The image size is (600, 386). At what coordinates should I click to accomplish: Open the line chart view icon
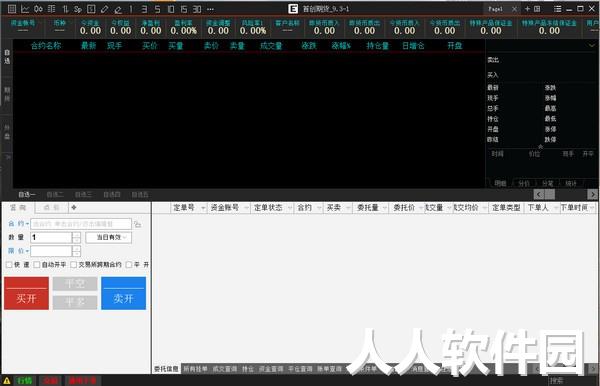(25, 9)
